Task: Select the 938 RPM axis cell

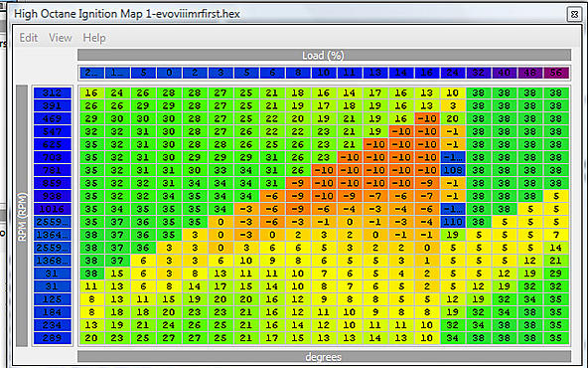Action: pyautogui.click(x=52, y=196)
